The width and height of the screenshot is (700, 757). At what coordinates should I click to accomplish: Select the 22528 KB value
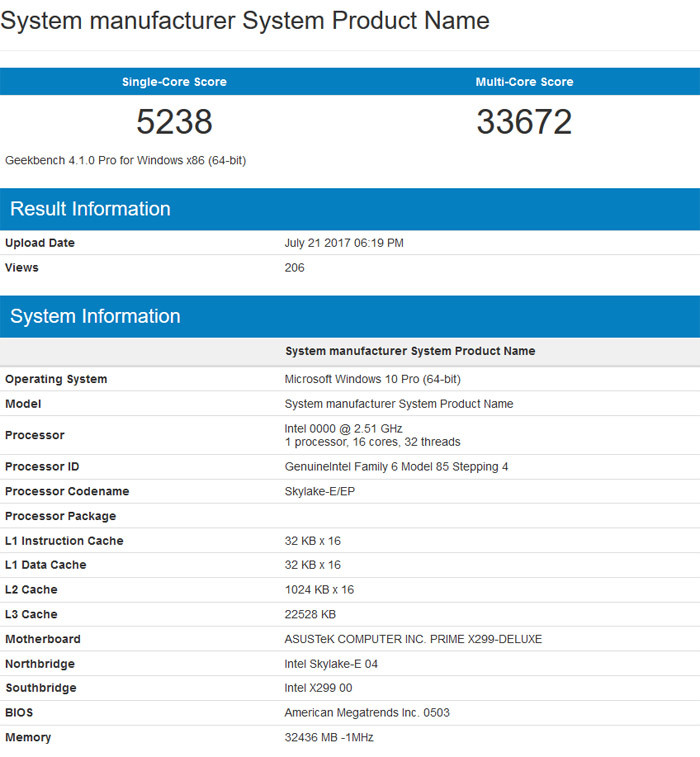tap(310, 614)
